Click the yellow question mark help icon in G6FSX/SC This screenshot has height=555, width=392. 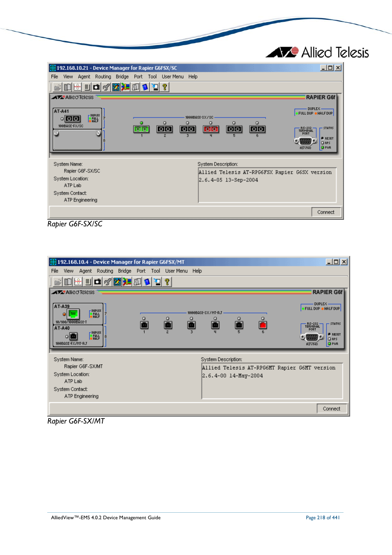[x=165, y=87]
